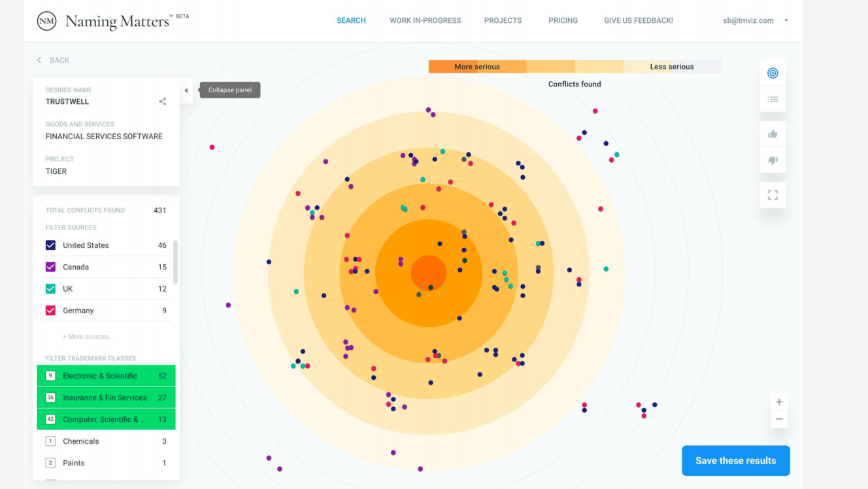Open the sb@tmviz.com account dropdown

click(756, 20)
